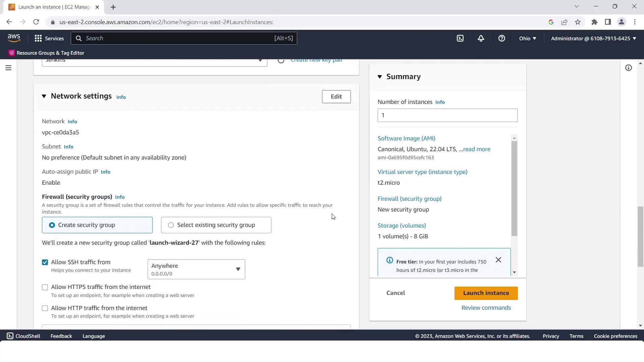The width and height of the screenshot is (644, 362).
Task: Dismiss the Free tier notice
Action: pos(498,260)
